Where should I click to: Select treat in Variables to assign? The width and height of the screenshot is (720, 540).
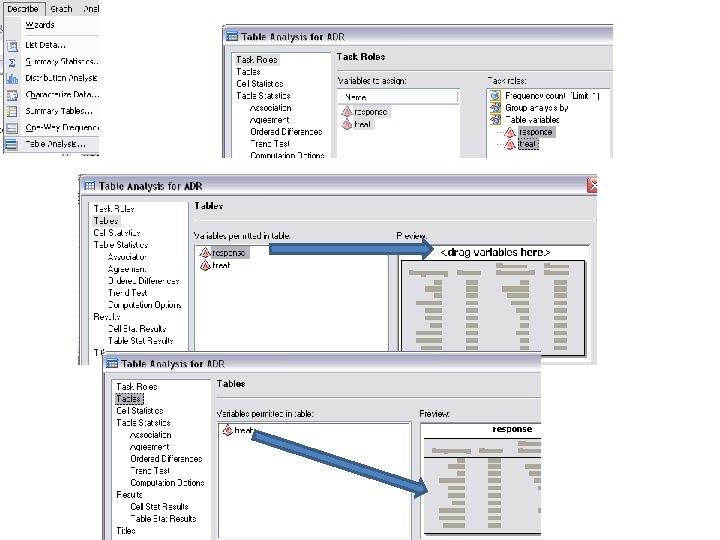[x=363, y=124]
